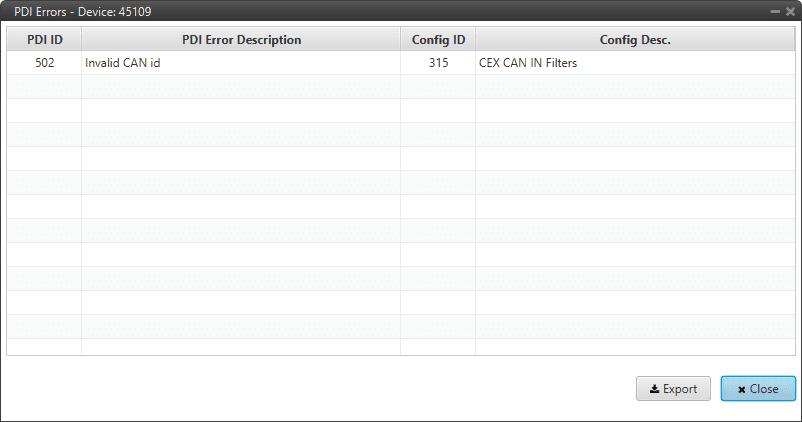The image size is (802, 422).
Task: Click the Config Desc. column header
Action: point(635,40)
